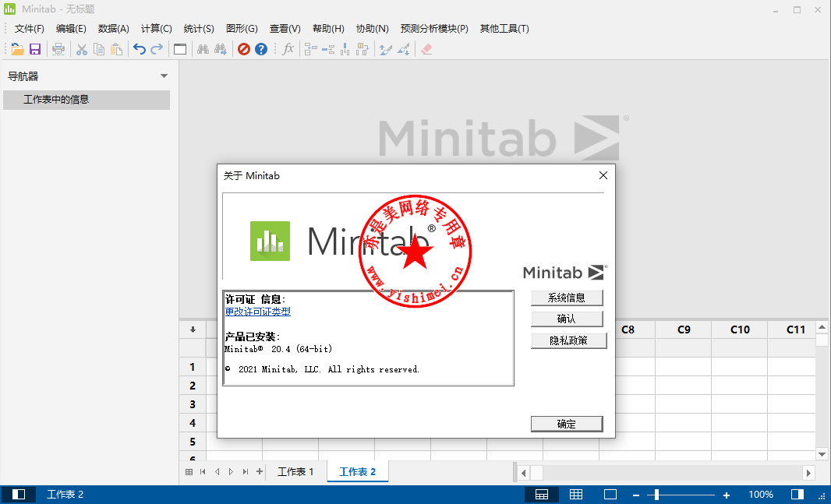Go to the next worksheet tab arrow
Screen dimensions: 831x504
[x=231, y=472]
